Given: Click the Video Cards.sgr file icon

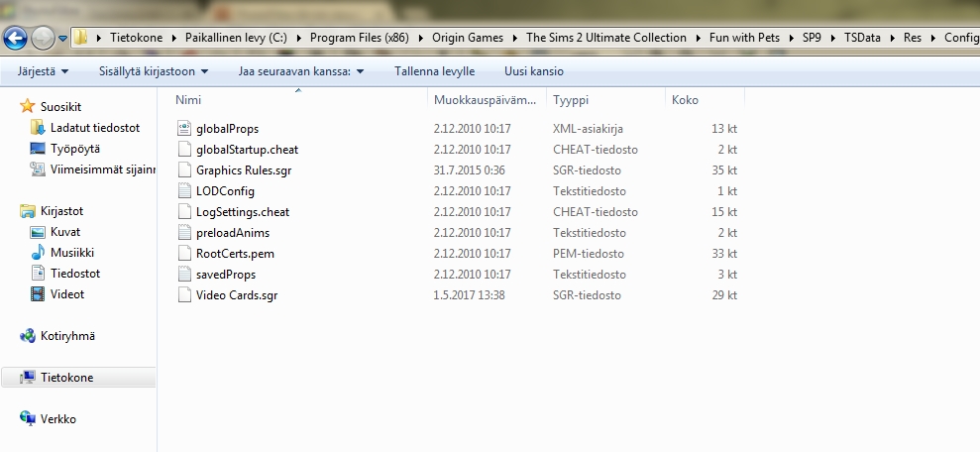Looking at the screenshot, I should pos(184,295).
